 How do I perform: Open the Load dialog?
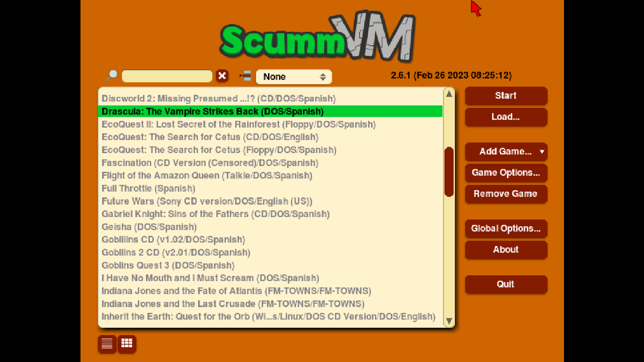click(x=506, y=117)
